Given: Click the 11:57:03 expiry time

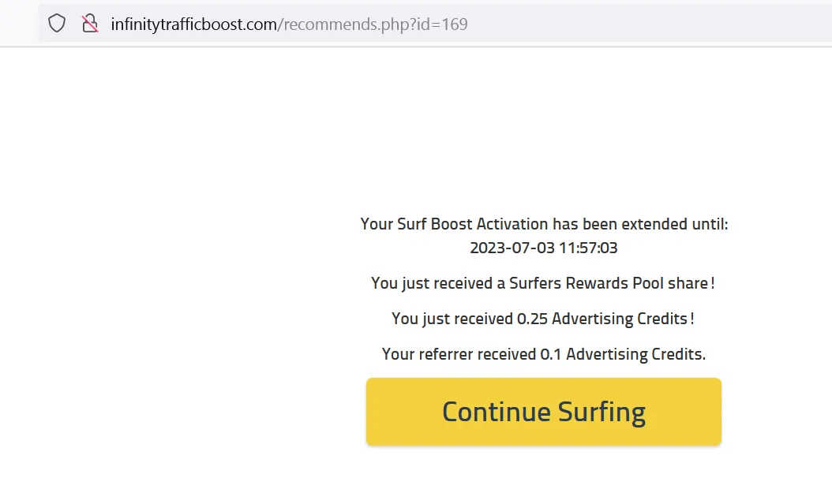Looking at the screenshot, I should [x=588, y=248].
